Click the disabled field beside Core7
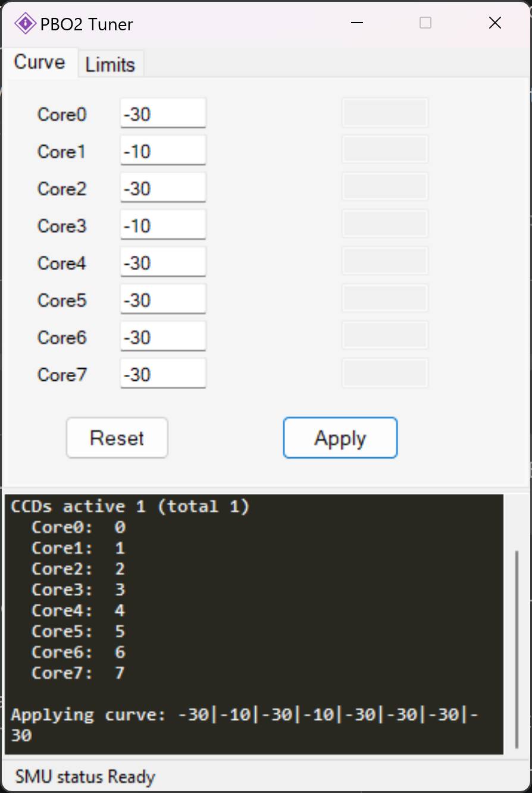Screen dimensions: 532x793 click(385, 374)
